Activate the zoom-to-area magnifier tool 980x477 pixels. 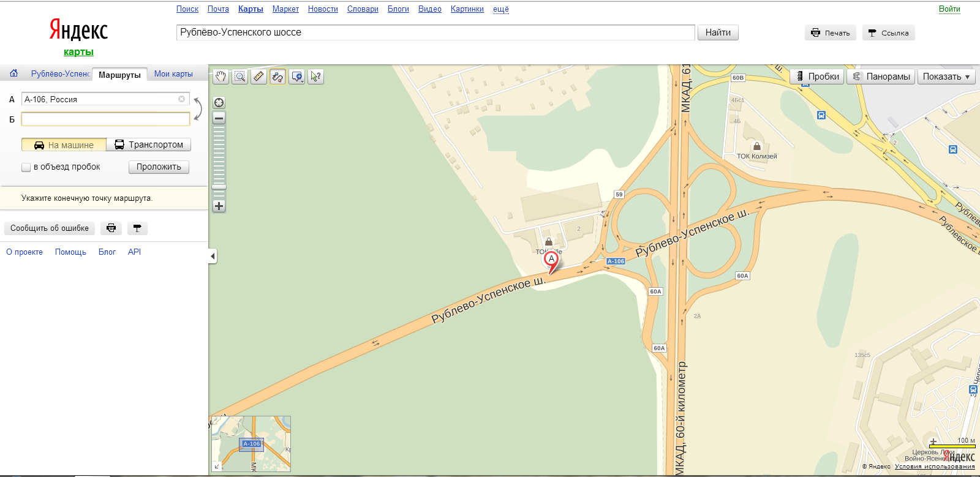pyautogui.click(x=240, y=77)
